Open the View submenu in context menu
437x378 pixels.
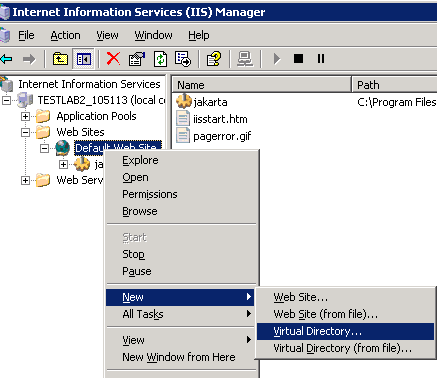(x=181, y=340)
